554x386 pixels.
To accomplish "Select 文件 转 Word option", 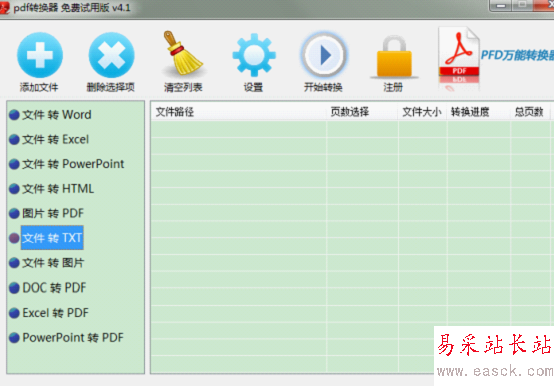I will 57,115.
